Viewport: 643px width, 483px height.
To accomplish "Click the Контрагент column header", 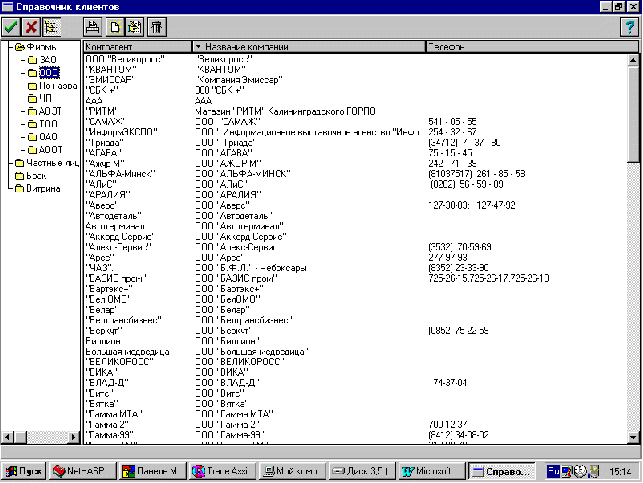I will [x=137, y=47].
